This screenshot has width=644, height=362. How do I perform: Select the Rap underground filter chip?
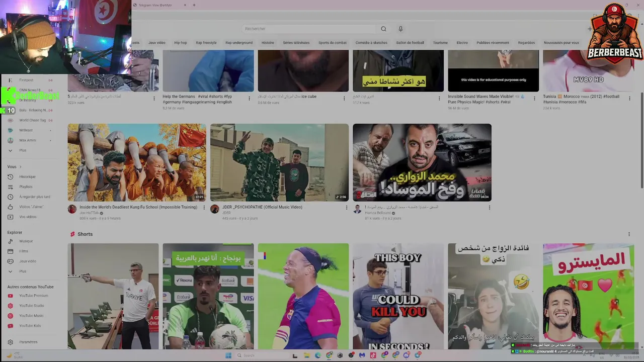[239, 43]
